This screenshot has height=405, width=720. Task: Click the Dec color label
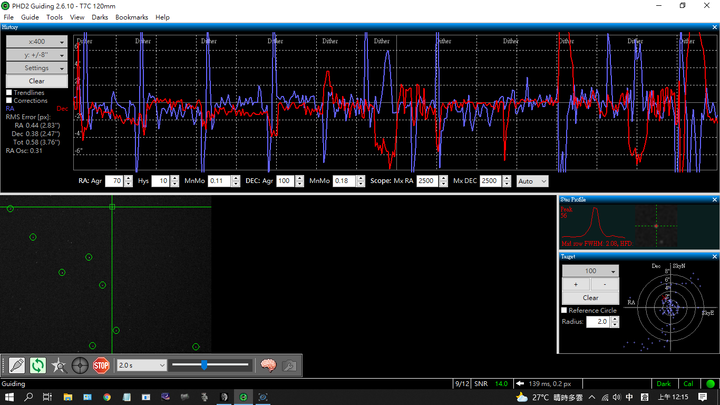62,109
